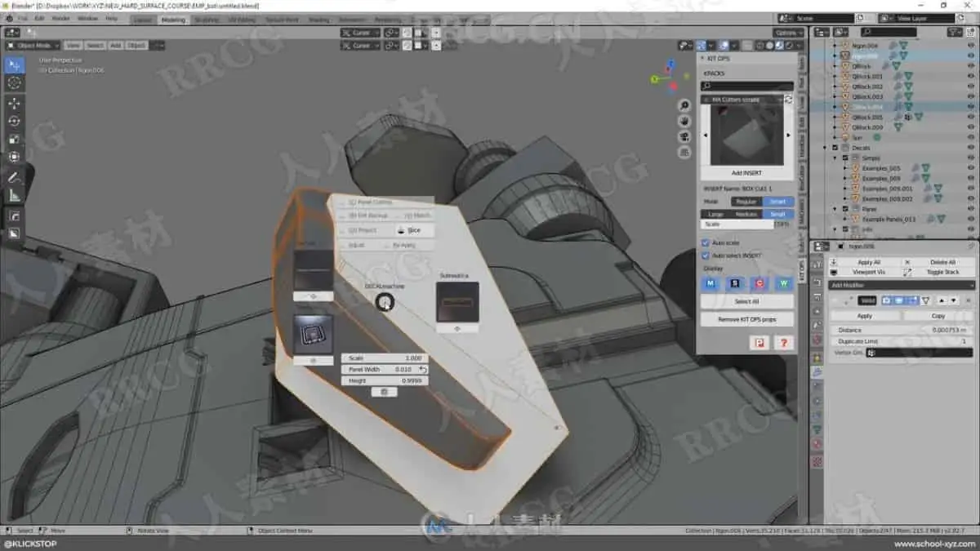Activate the Annotate pencil tool
Image resolution: width=980 pixels, height=551 pixels.
15,177
